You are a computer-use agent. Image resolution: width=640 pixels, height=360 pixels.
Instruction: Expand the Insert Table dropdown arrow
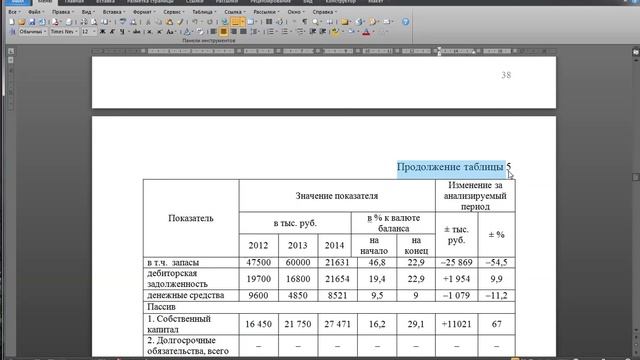243,22
